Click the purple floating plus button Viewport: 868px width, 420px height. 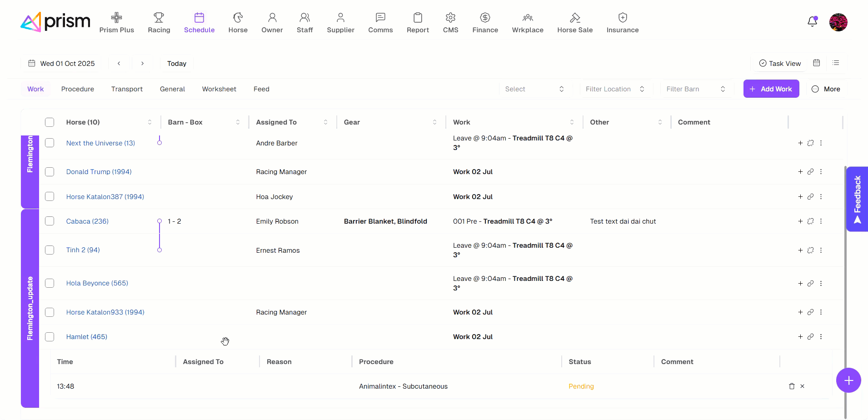tap(848, 380)
